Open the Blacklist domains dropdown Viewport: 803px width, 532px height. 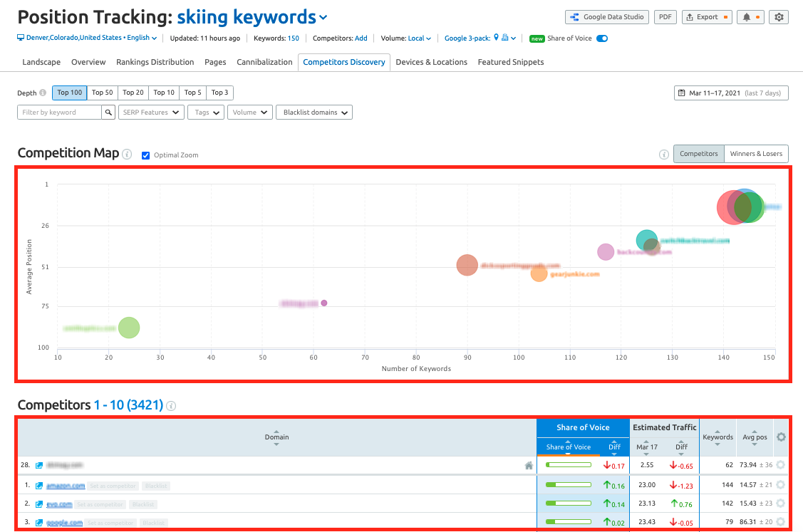(x=314, y=113)
